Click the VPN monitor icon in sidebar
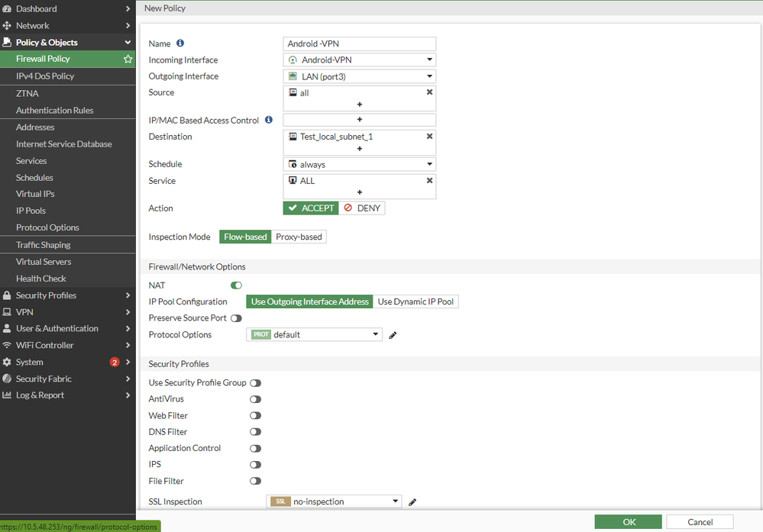The height and width of the screenshot is (532, 763). (7, 312)
